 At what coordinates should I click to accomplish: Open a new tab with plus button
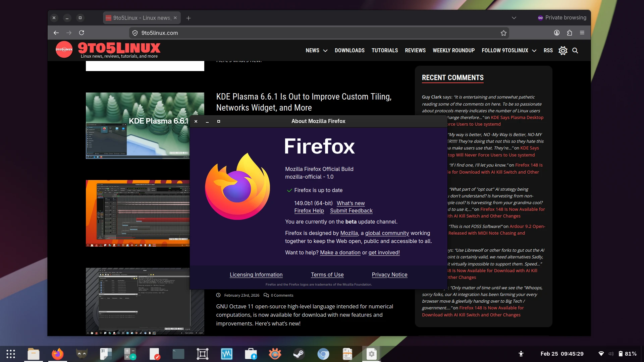coord(189,18)
